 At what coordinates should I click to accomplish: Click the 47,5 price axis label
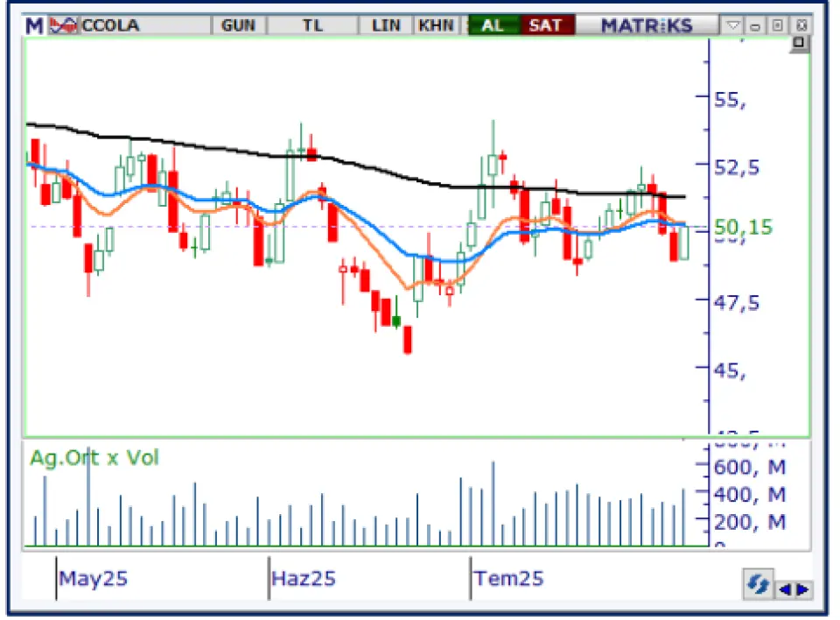[737, 303]
